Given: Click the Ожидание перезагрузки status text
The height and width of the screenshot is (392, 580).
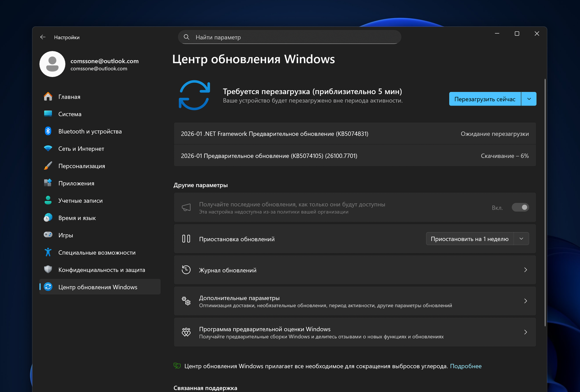Looking at the screenshot, I should 495,134.
